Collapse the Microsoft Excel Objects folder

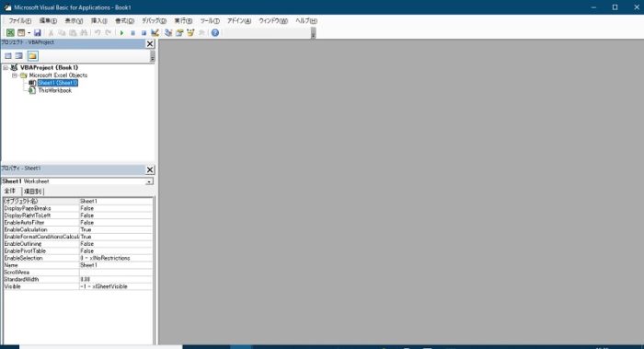click(x=15, y=76)
